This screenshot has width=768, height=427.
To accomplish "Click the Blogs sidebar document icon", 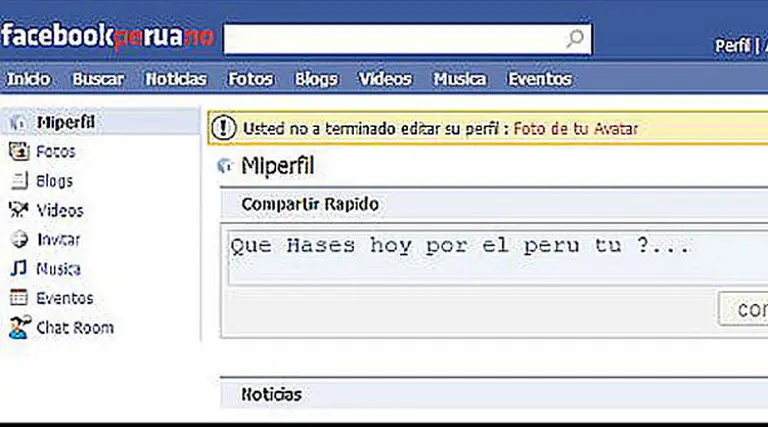I will pos(19,181).
